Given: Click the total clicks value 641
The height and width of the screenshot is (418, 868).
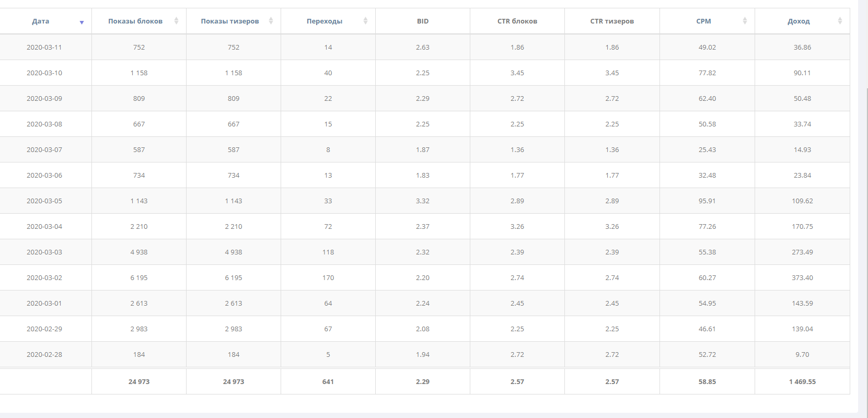Looking at the screenshot, I should point(328,381).
